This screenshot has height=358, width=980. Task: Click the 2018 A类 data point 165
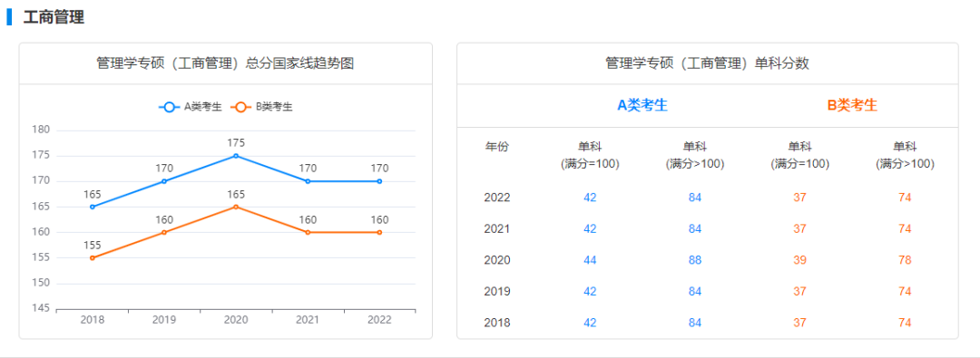(x=93, y=207)
